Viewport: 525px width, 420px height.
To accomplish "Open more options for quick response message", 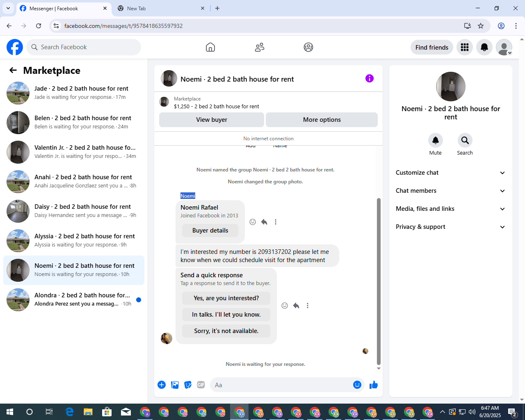I will [308, 306].
